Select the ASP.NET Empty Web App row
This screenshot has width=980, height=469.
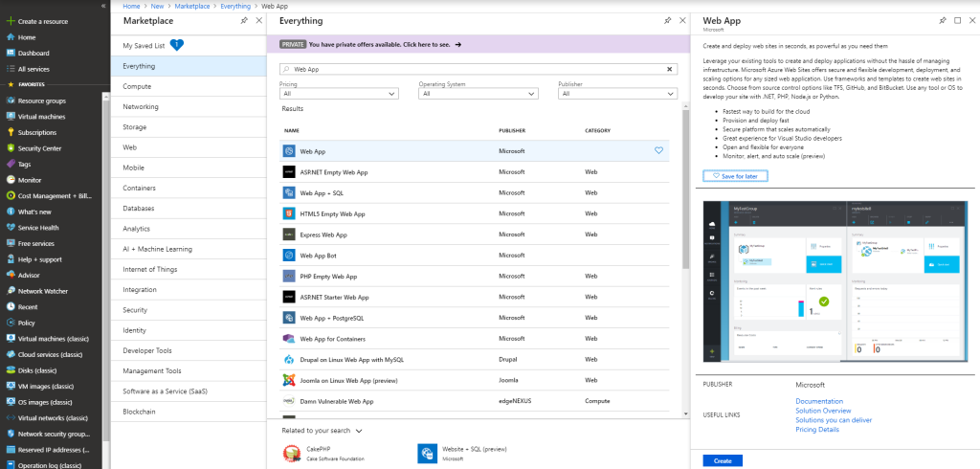pos(475,172)
